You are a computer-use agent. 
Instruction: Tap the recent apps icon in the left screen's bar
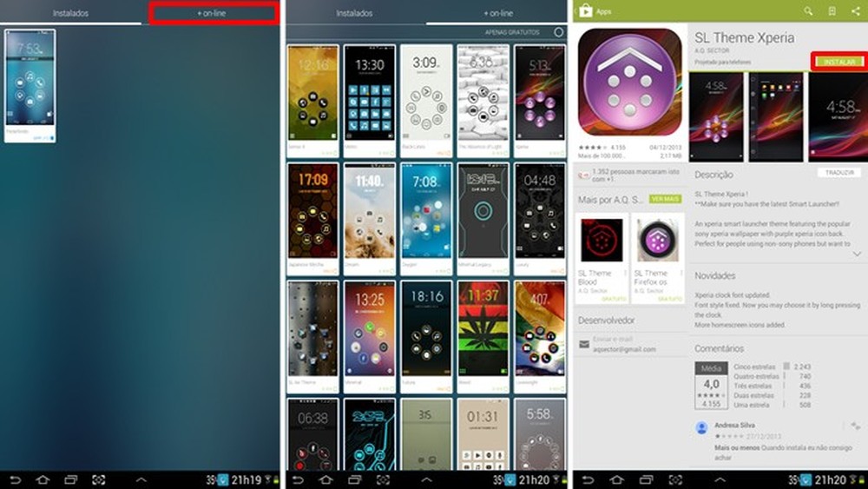point(71,479)
